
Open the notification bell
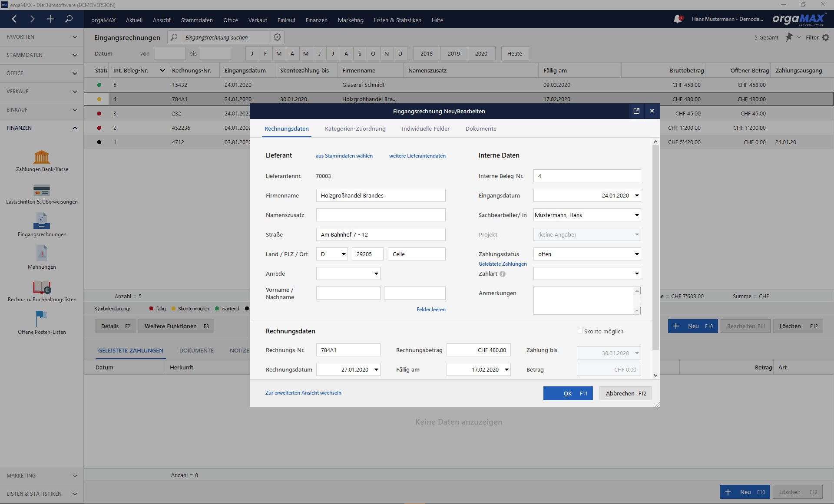(x=678, y=19)
